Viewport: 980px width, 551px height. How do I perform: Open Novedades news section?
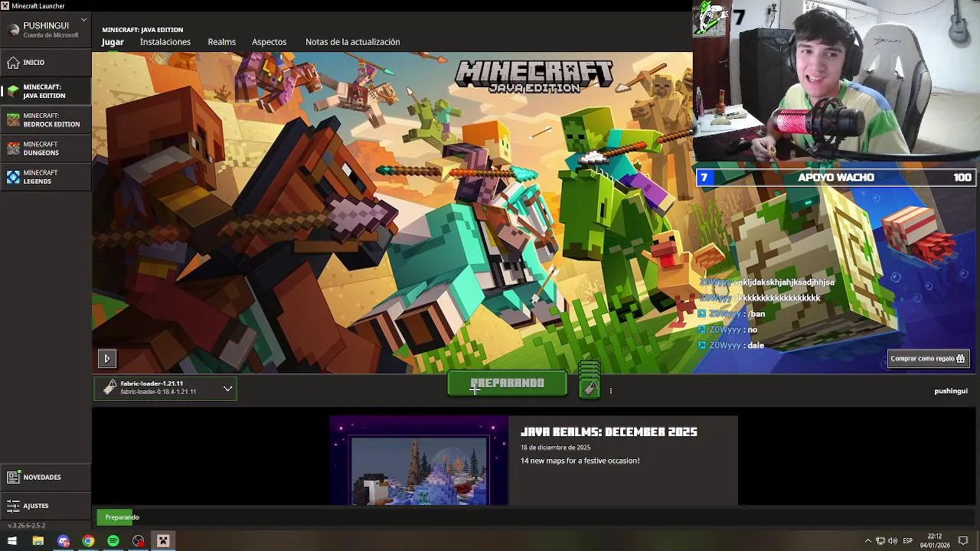point(45,477)
